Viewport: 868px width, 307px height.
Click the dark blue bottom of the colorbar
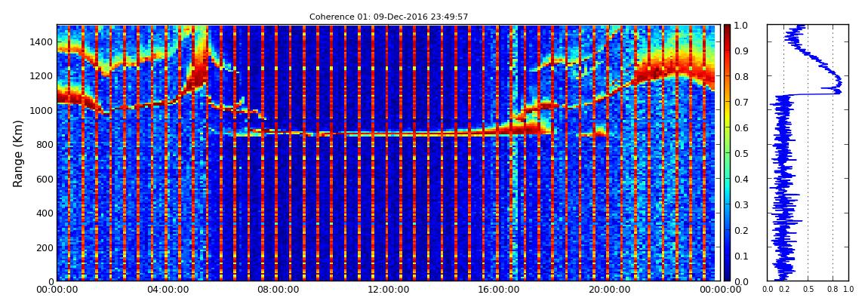[x=728, y=277]
